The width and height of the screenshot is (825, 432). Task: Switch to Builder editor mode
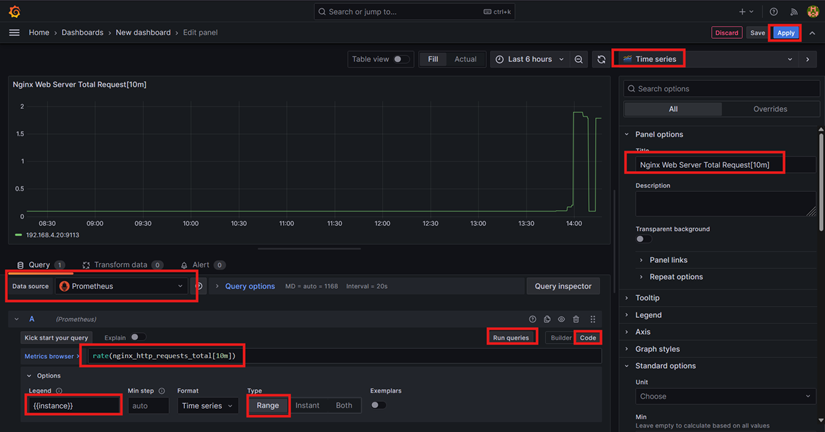(x=561, y=338)
